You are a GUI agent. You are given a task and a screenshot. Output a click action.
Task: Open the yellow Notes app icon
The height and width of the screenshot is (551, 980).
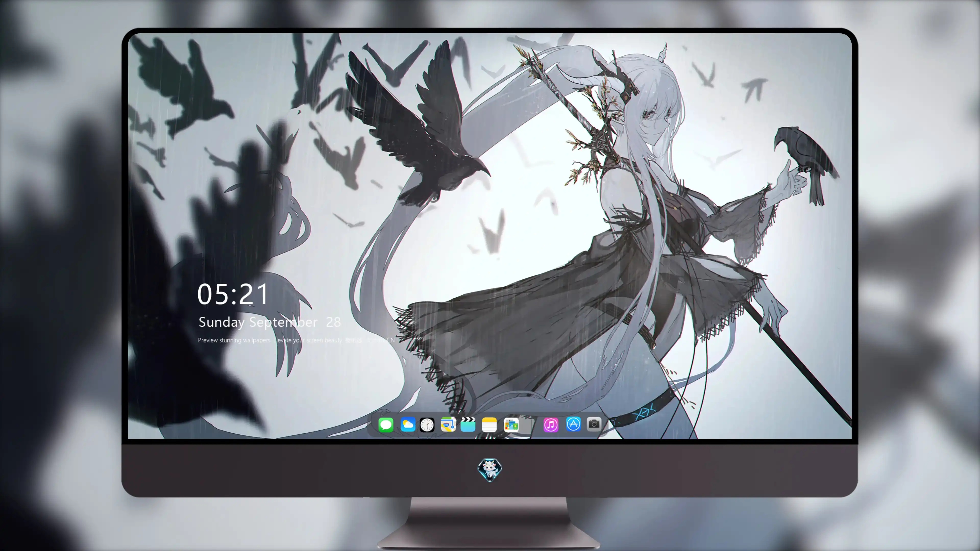point(489,424)
